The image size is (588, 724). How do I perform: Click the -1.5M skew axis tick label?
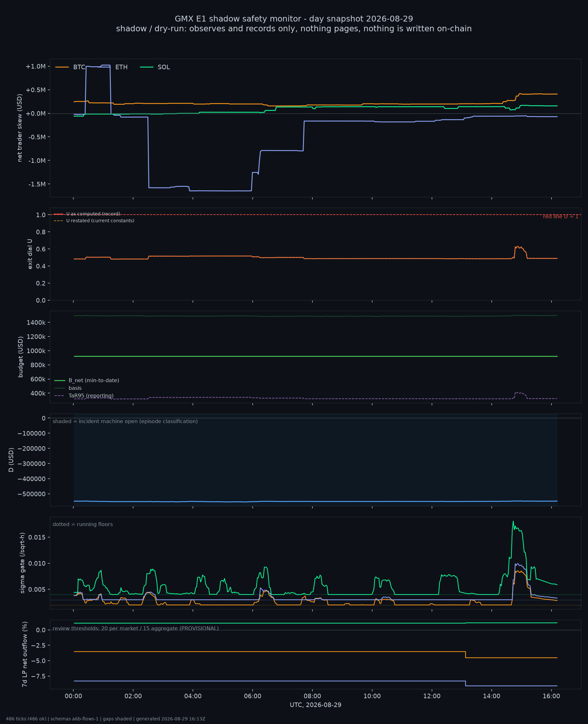tap(37, 184)
